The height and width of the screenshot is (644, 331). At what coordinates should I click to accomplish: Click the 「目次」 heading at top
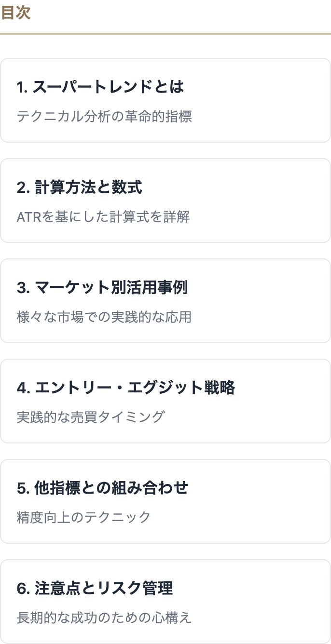pos(15,13)
